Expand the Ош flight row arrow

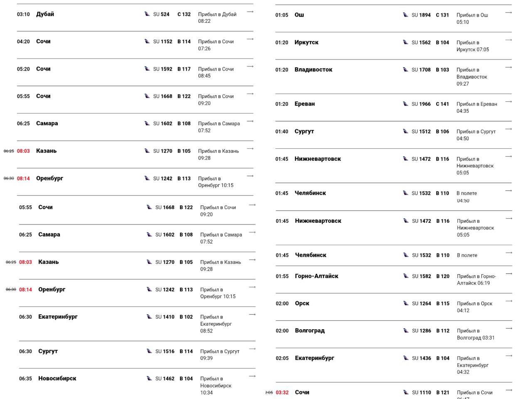pyautogui.click(x=508, y=12)
